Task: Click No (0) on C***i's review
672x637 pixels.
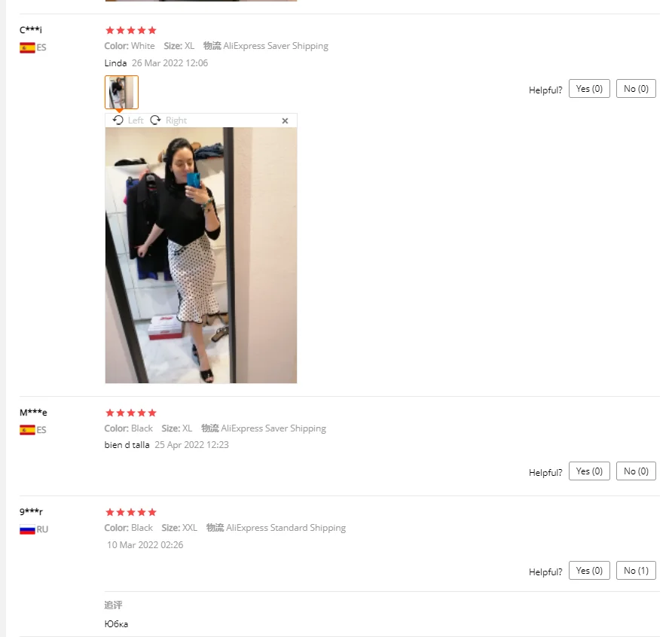Action: 636,89
